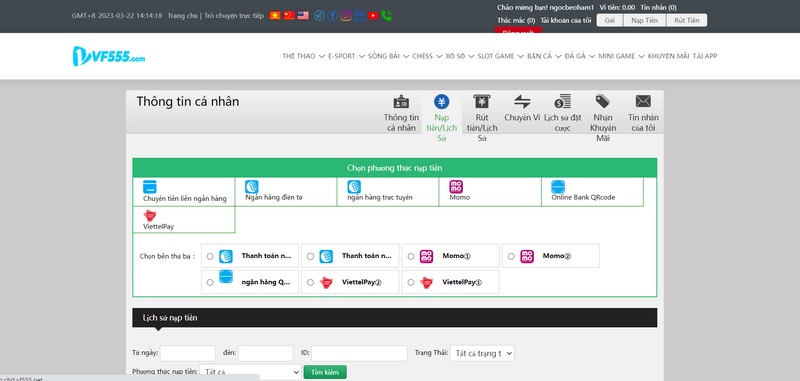Viewport: 800px width, 381px height.
Task: Open Rút tiền/Lịch Sử tab
Action: pyautogui.click(x=482, y=118)
